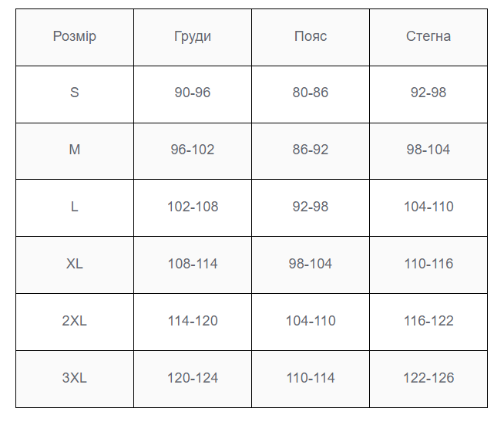Click the 108-114 chest value for XL
This screenshot has height=425, width=504.
pyautogui.click(x=193, y=265)
